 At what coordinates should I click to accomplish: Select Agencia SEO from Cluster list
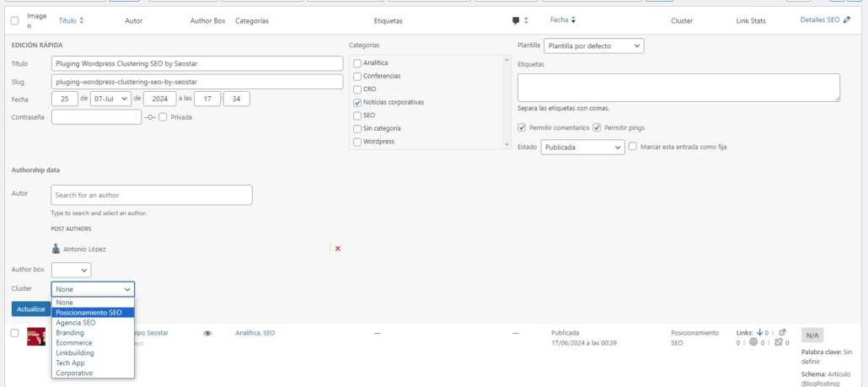click(x=76, y=322)
